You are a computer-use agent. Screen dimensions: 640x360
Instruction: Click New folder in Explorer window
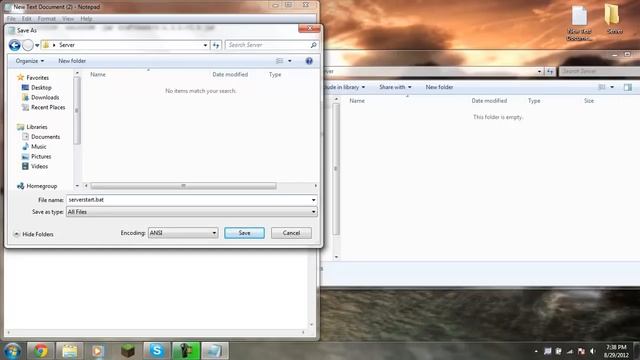pyautogui.click(x=439, y=87)
